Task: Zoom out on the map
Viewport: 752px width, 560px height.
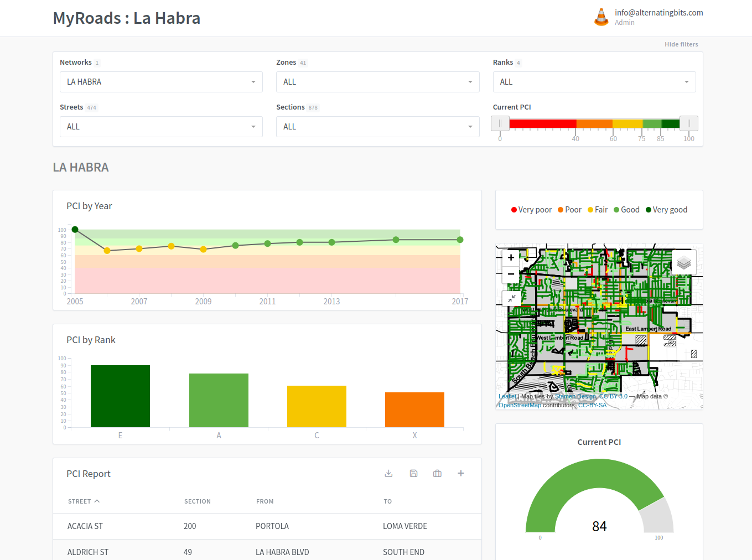Action: (x=511, y=274)
